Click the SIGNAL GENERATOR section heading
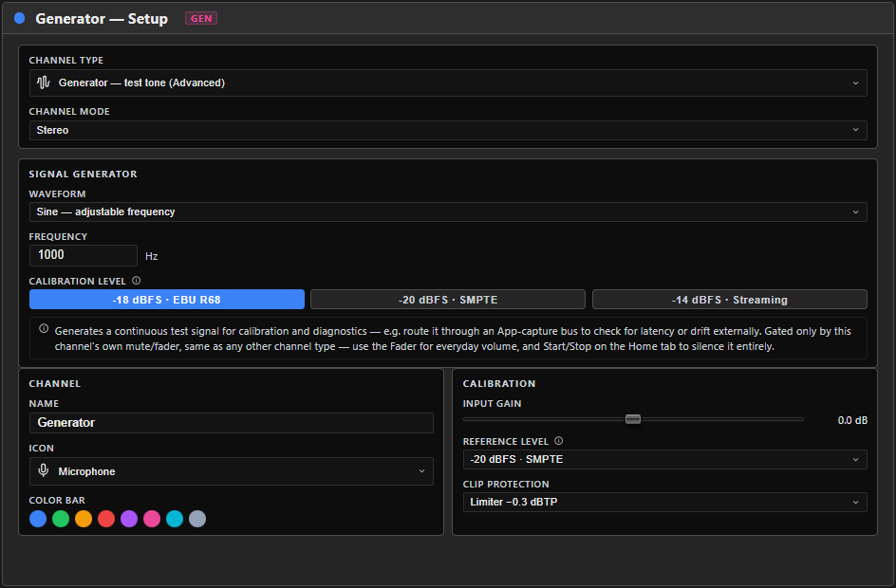Screen dimensions: 896x588 click(83, 175)
